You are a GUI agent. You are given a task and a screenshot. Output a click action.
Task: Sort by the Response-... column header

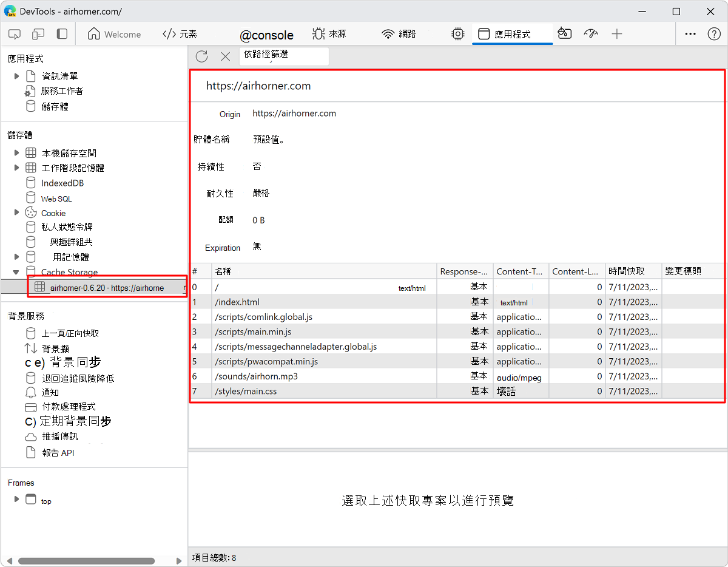coord(465,271)
